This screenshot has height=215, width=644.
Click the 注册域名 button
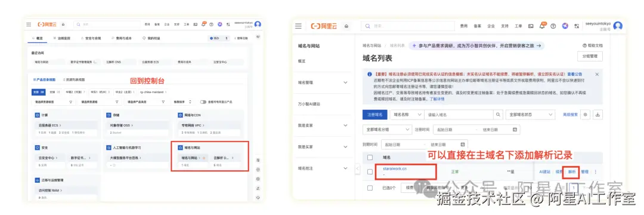click(x=374, y=115)
